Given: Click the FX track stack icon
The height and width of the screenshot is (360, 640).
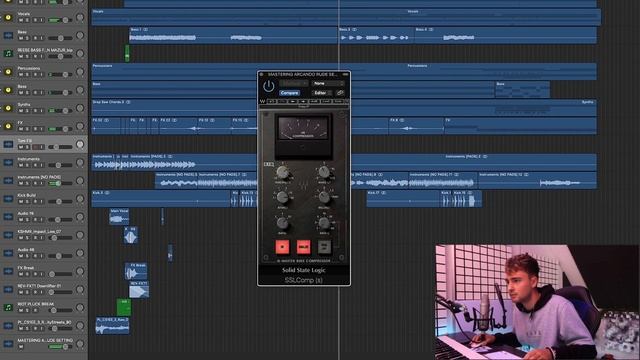Looking at the screenshot, I should [x=8, y=126].
